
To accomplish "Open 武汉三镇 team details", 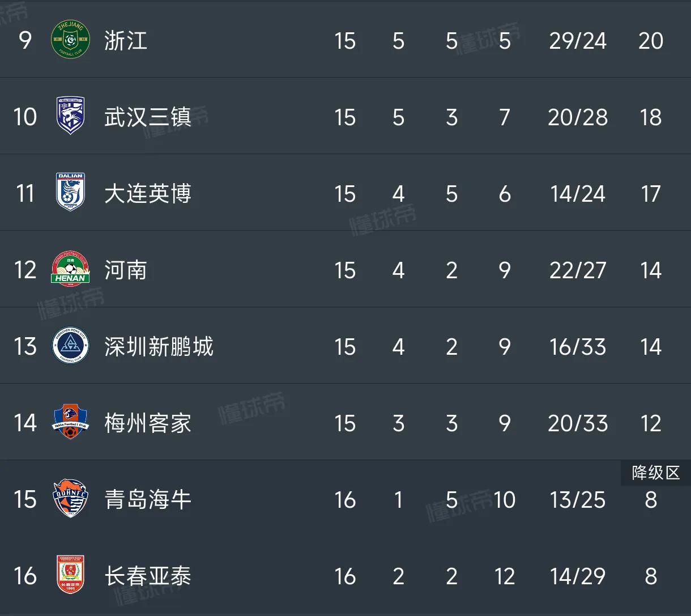I will [148, 117].
